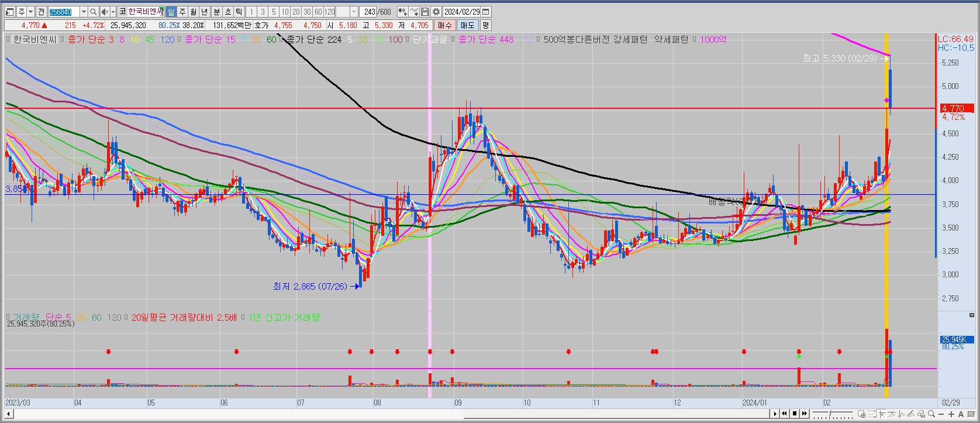
Task: Click the chart replay fast-forward button
Action: [805, 414]
